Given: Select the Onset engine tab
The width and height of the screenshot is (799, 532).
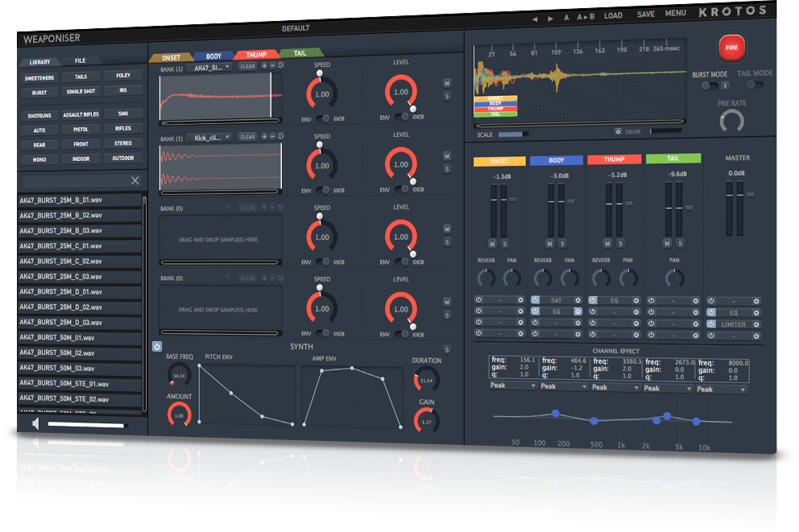Looking at the screenshot, I should [172, 57].
